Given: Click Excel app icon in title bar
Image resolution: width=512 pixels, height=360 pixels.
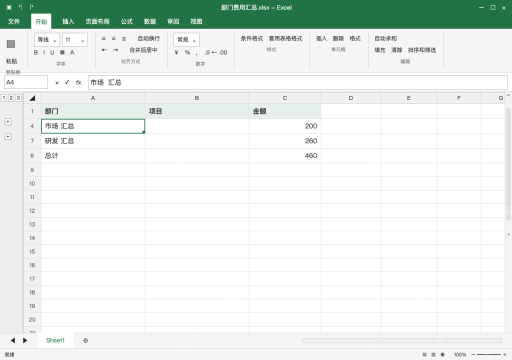Looking at the screenshot, I should (x=9, y=7).
